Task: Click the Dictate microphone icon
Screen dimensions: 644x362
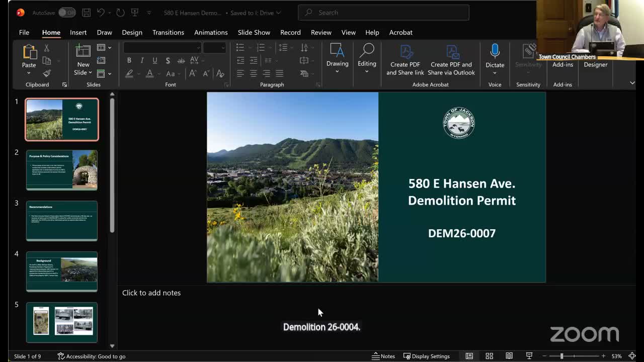Action: (495, 51)
